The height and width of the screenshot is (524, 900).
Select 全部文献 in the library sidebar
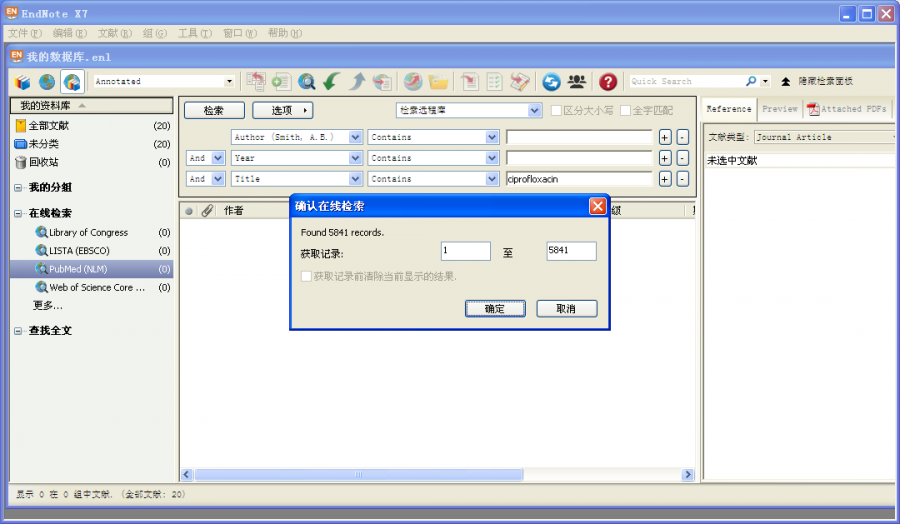tap(91, 126)
